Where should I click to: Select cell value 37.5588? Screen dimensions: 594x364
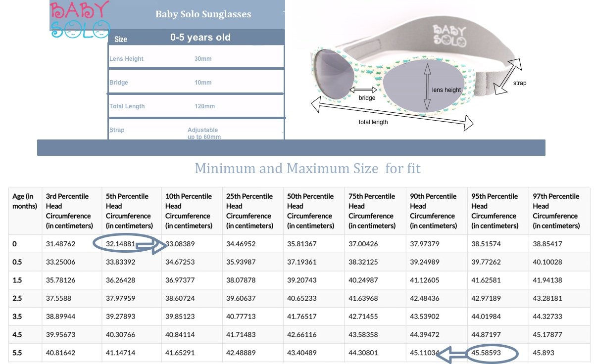(58, 299)
